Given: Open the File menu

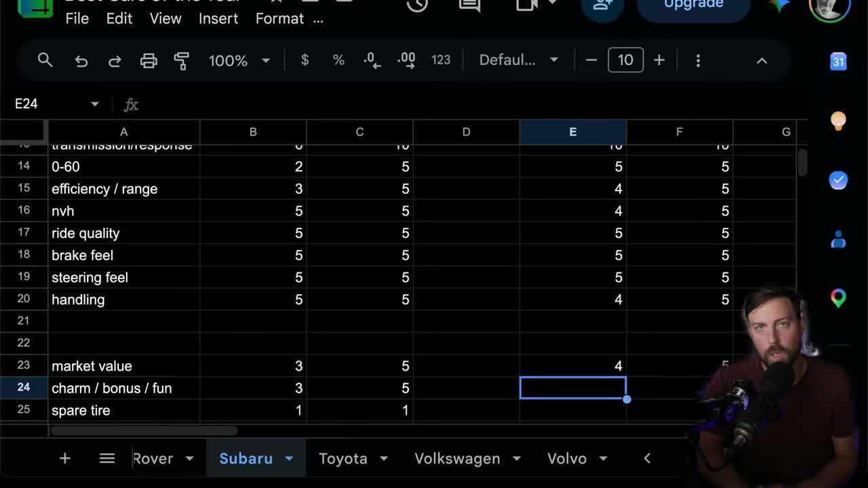Looking at the screenshot, I should click(x=77, y=19).
